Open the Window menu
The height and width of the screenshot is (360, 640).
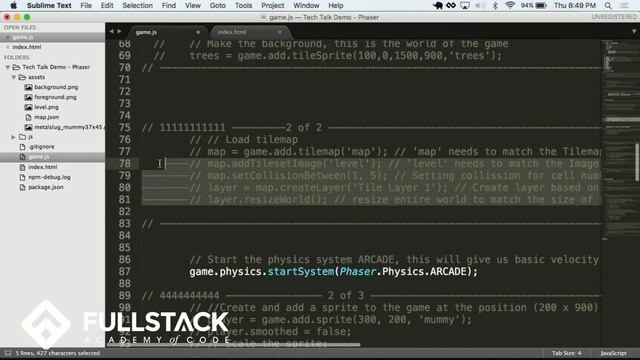(306, 5)
